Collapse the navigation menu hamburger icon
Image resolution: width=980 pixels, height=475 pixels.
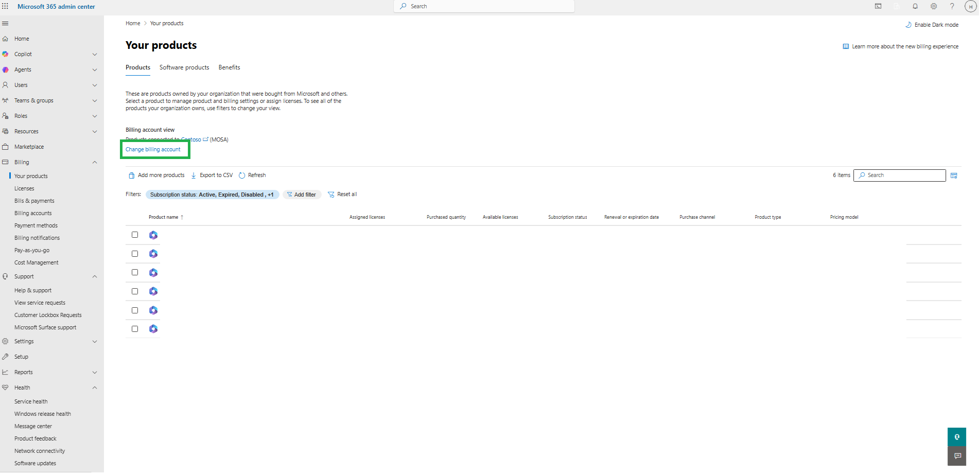5,24
